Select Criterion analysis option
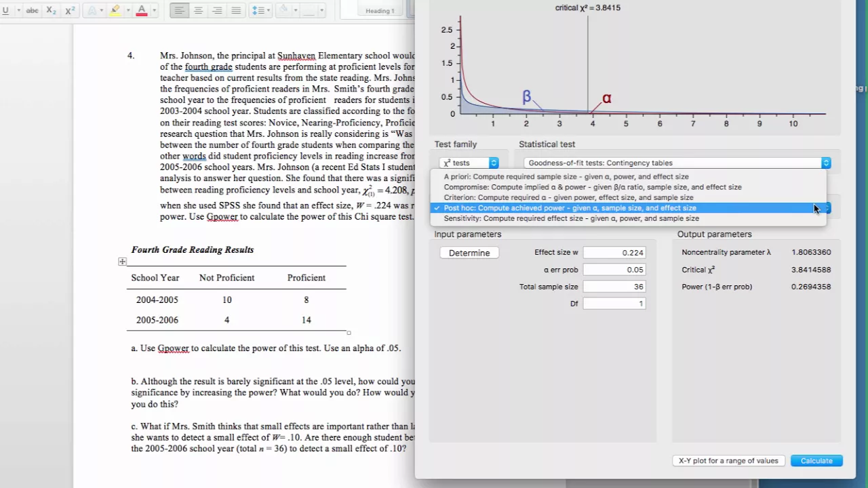The image size is (868, 488). tap(629, 197)
